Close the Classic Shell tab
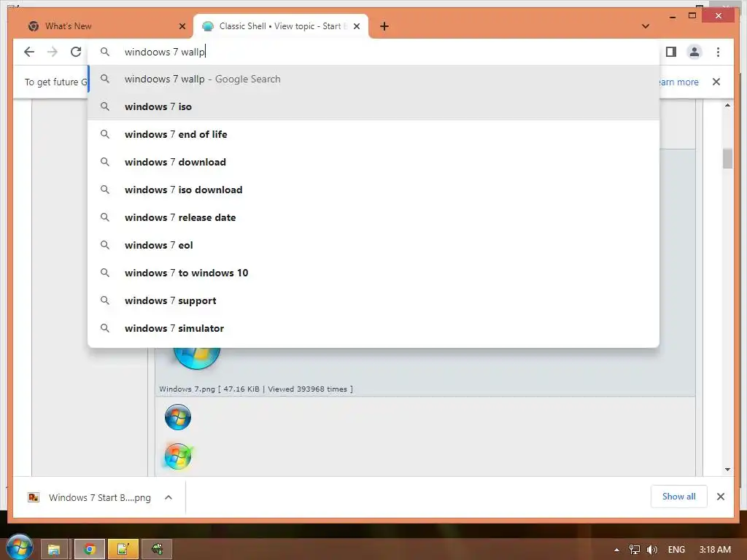The image size is (747, 560). click(x=356, y=26)
